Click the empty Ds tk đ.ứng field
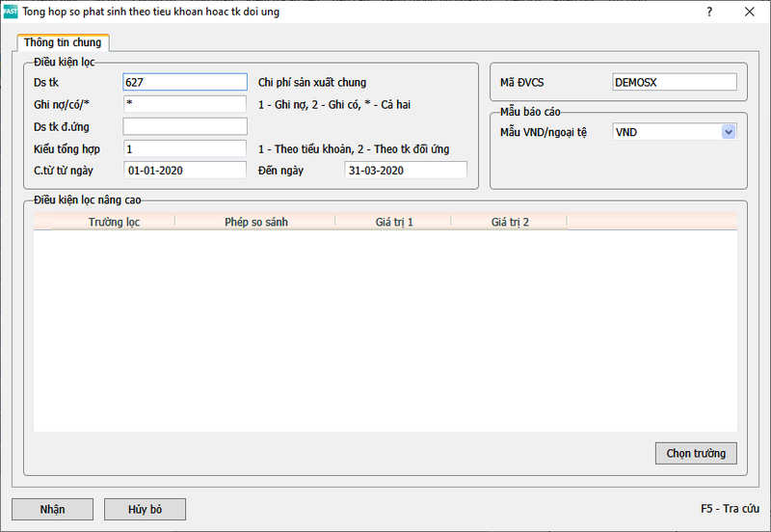The height and width of the screenshot is (532, 771). click(185, 126)
